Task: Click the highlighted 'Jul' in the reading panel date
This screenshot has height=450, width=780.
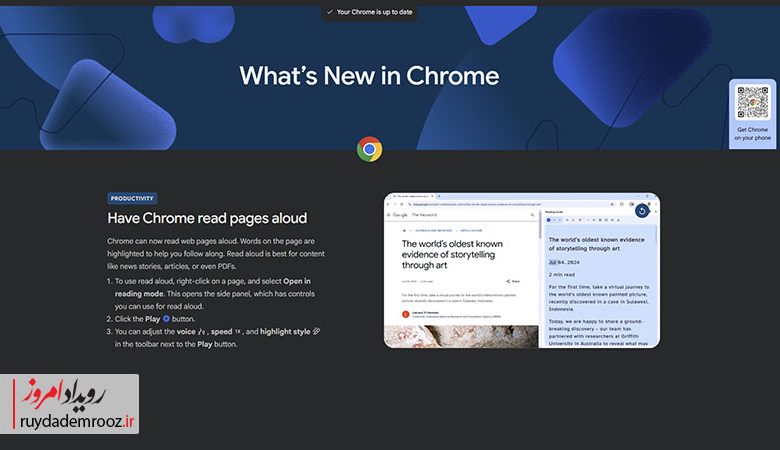Action: tap(552, 262)
